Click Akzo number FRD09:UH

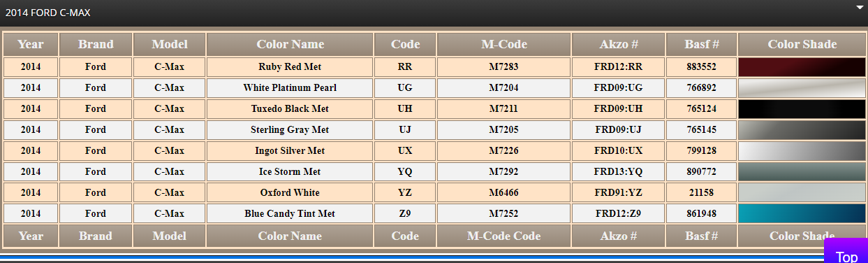[x=619, y=109]
